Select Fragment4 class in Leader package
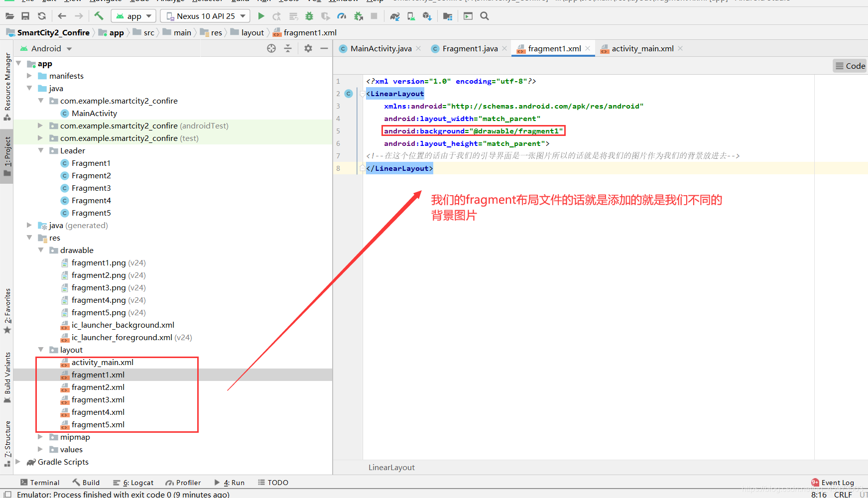 click(x=91, y=200)
